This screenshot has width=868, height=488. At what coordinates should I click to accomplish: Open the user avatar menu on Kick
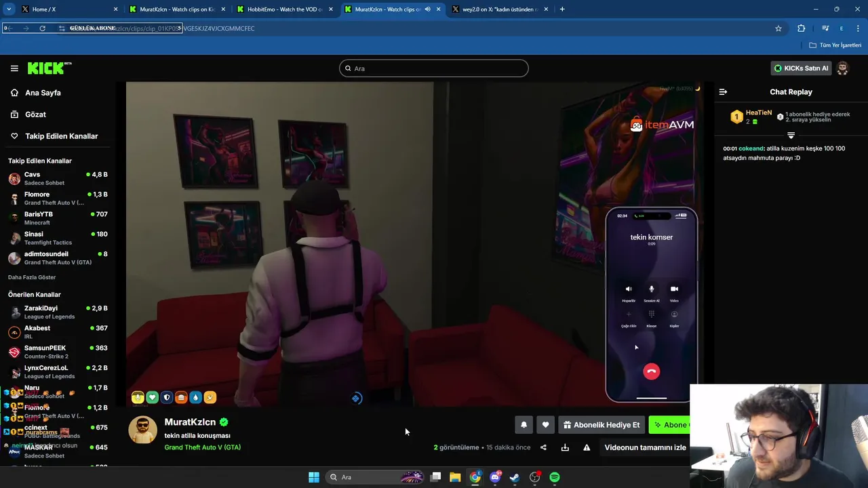pos(843,68)
